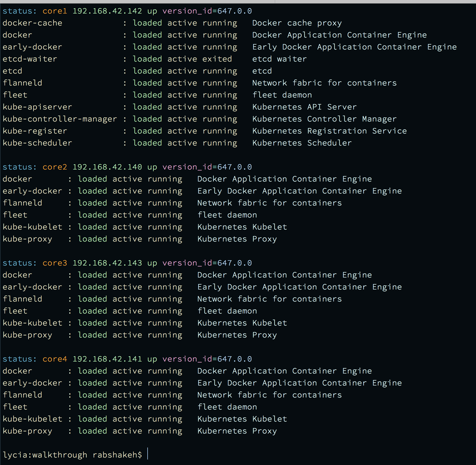Click version_id=647.0.0 on core1 line
Viewport: 476px width, 465px height.
pyautogui.click(x=207, y=11)
